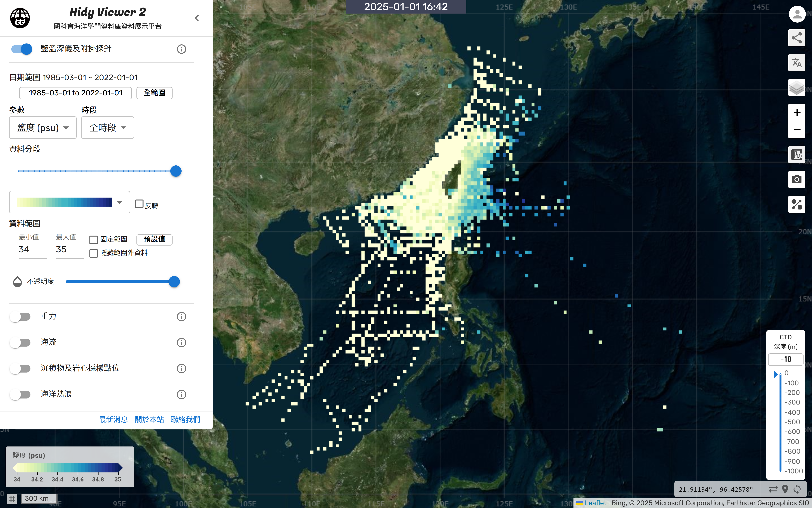Check the 反轉 checkbox
Viewport: 812px width, 508px height.
(139, 204)
